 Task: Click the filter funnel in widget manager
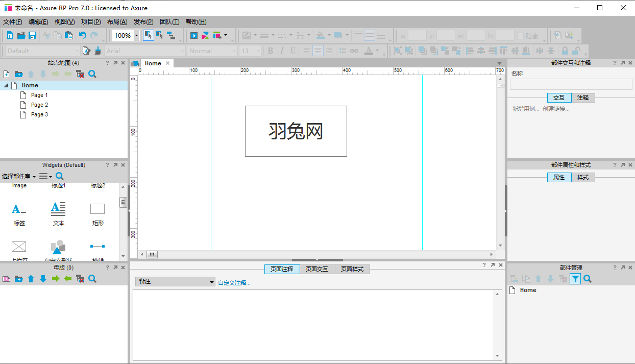pyautogui.click(x=575, y=279)
